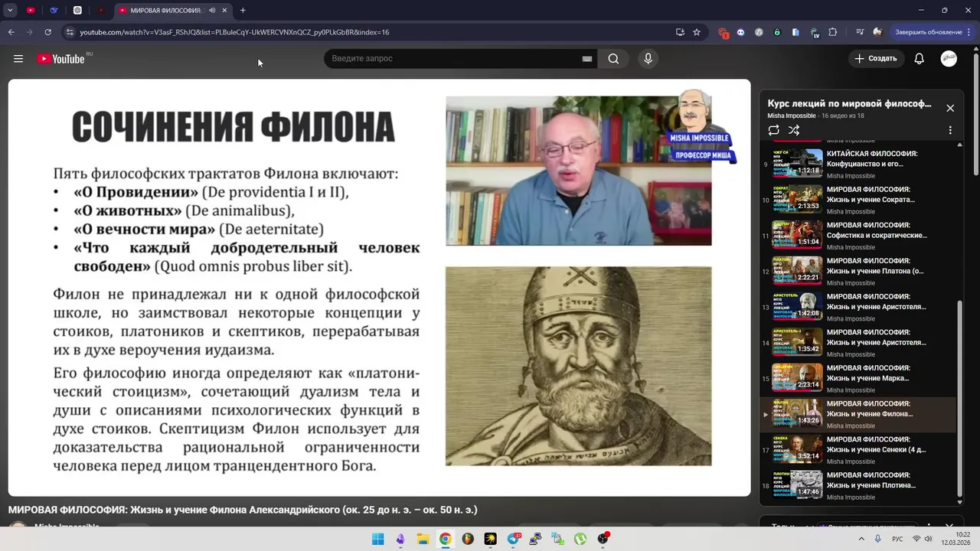980x551 pixels.
Task: Open YouTube notifications bell
Action: click(x=920, y=59)
